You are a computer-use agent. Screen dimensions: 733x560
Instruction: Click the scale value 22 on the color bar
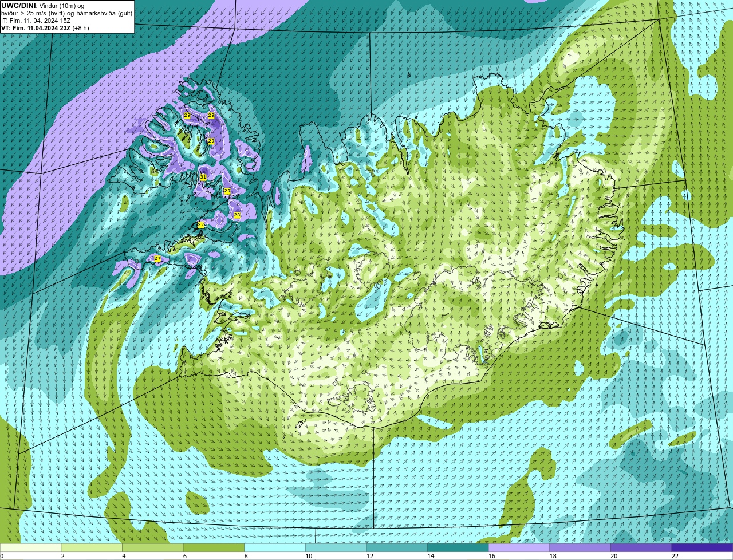pyautogui.click(x=675, y=556)
